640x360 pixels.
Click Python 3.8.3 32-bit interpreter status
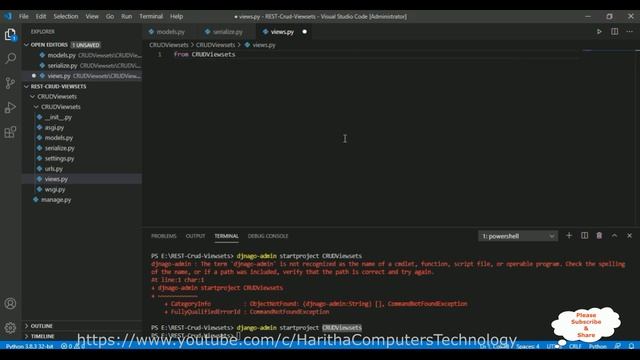point(29,346)
